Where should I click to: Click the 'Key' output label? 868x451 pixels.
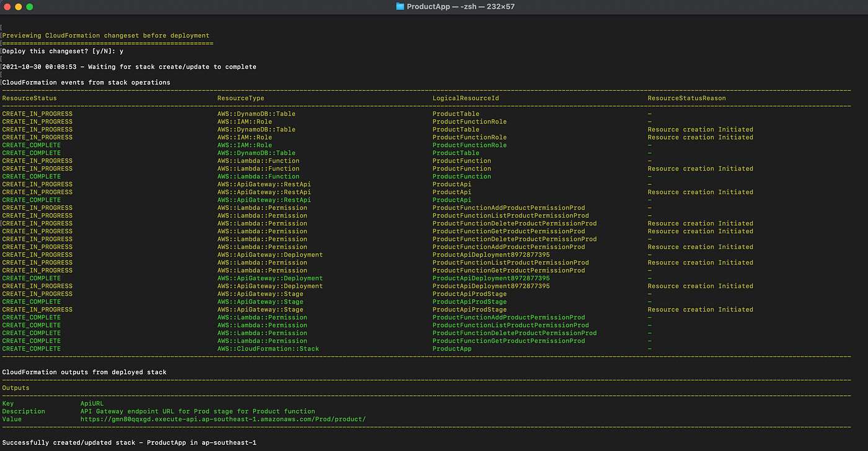point(8,403)
